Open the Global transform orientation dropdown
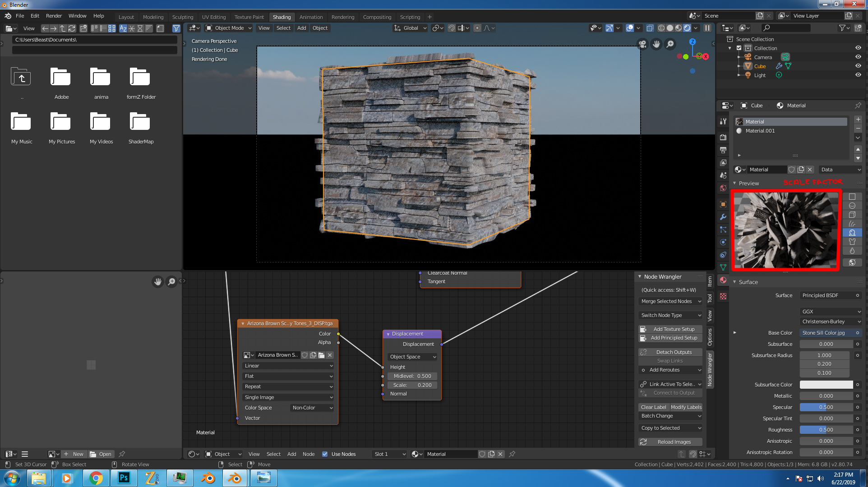The height and width of the screenshot is (487, 868). coord(410,28)
